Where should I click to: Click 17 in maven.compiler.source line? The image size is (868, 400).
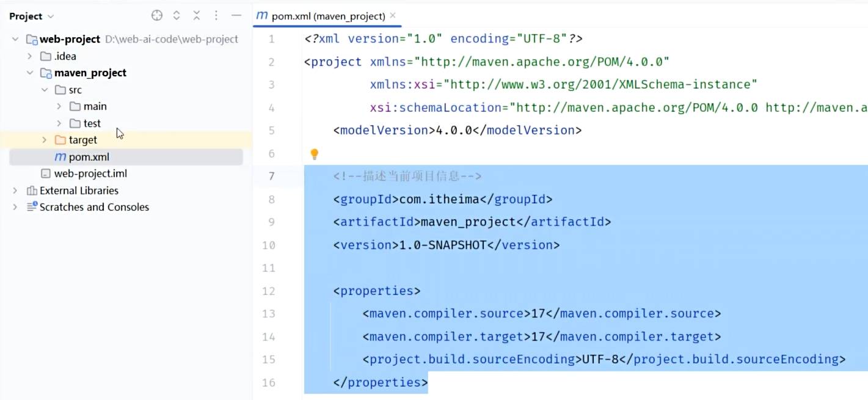(538, 313)
